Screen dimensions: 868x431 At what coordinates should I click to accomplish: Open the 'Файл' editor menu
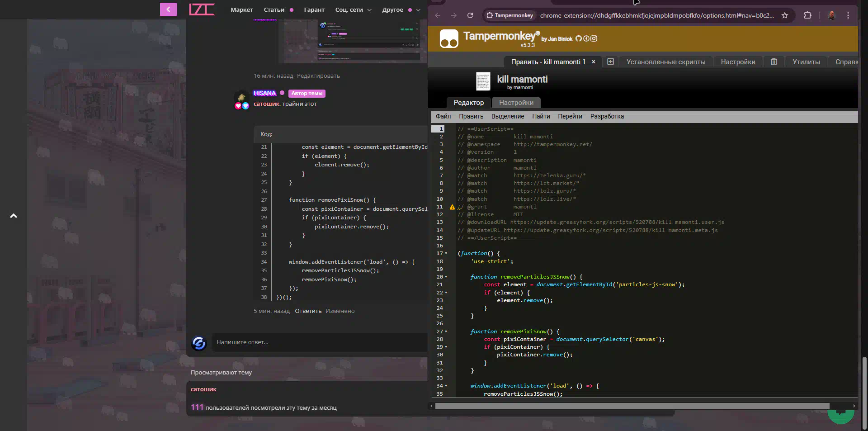tap(443, 116)
